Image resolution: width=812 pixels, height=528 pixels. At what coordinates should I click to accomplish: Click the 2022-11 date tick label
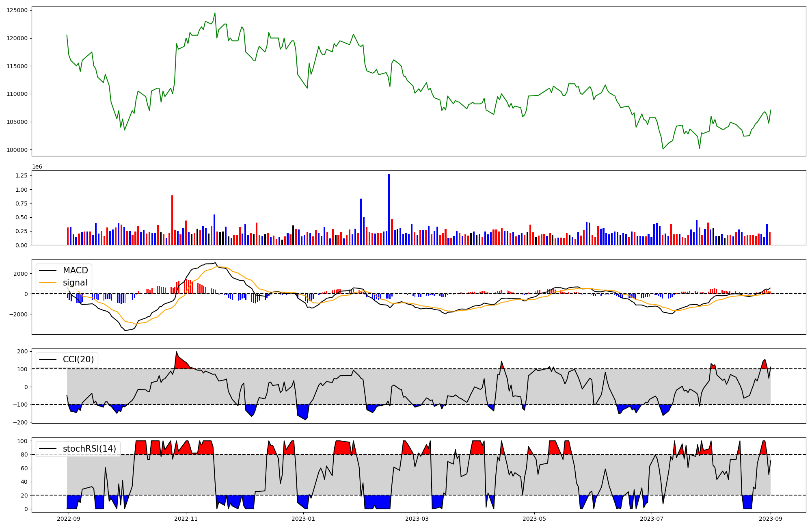[x=186, y=519]
